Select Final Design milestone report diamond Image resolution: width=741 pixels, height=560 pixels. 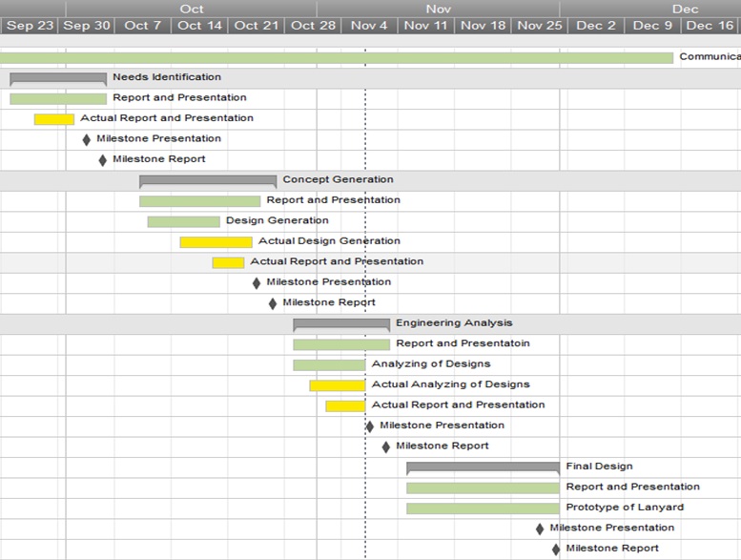tap(556, 550)
